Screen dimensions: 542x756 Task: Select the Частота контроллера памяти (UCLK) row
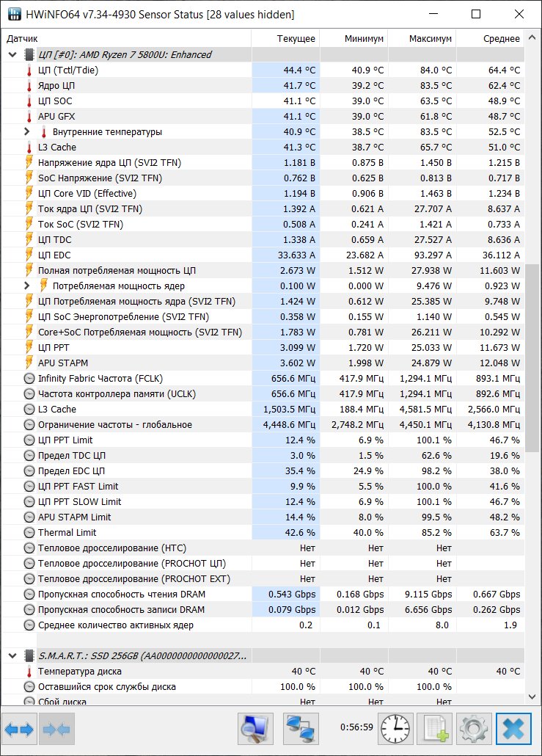263,394
